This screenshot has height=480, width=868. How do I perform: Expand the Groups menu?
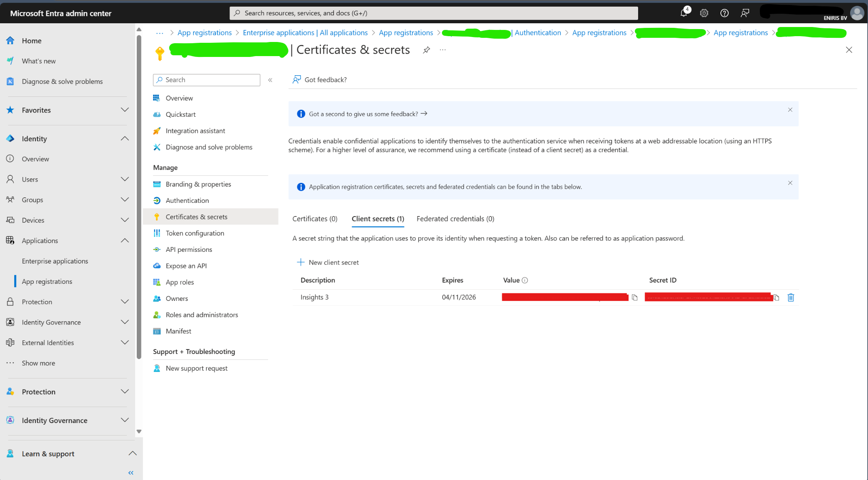125,200
